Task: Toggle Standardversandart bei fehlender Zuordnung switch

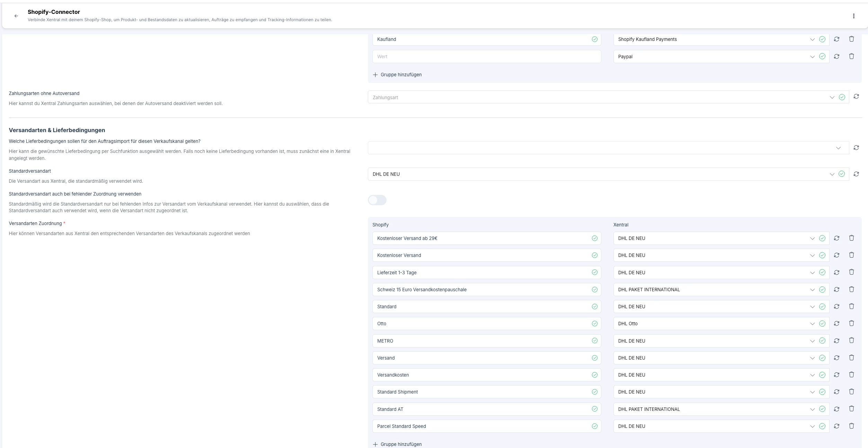Action: [x=377, y=200]
